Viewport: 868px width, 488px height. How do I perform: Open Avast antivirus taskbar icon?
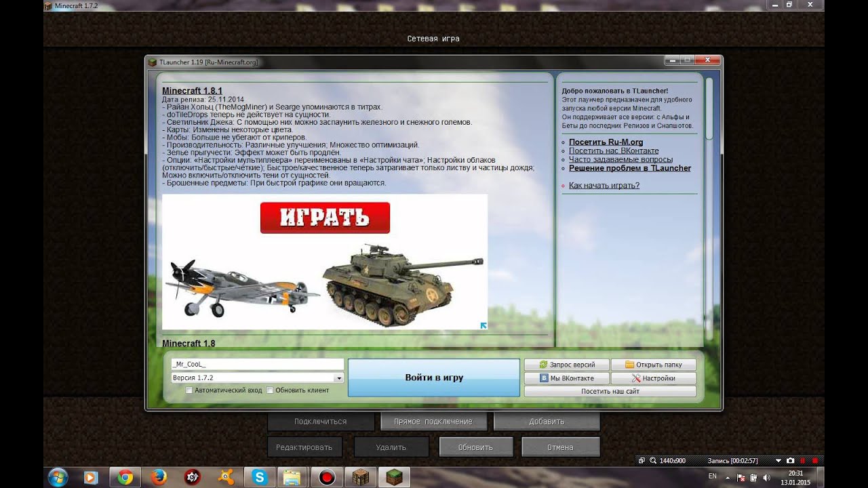[x=226, y=477]
